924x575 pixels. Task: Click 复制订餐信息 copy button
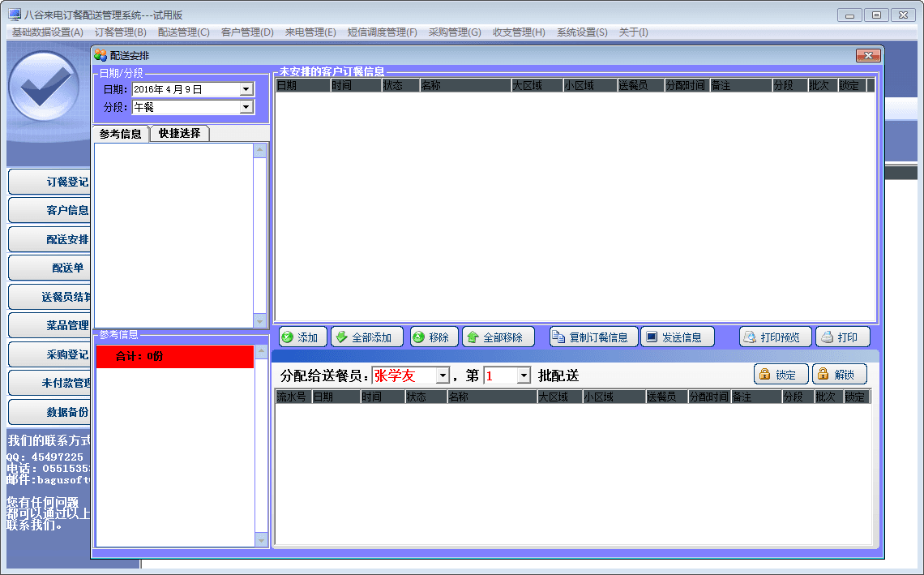click(592, 337)
